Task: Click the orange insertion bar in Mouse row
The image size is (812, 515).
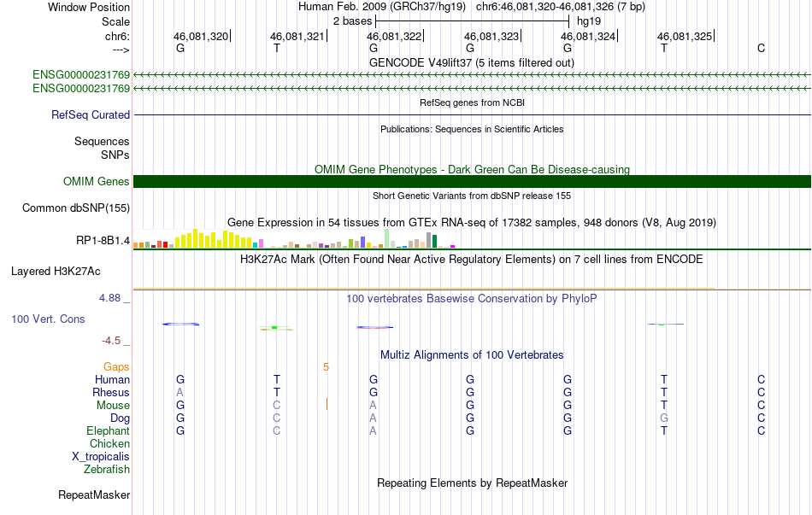Action: 327,404
